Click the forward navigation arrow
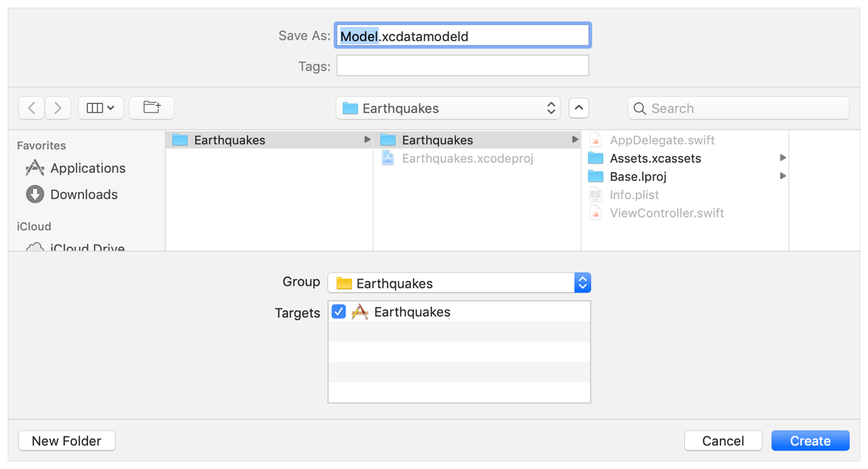 pyautogui.click(x=57, y=108)
